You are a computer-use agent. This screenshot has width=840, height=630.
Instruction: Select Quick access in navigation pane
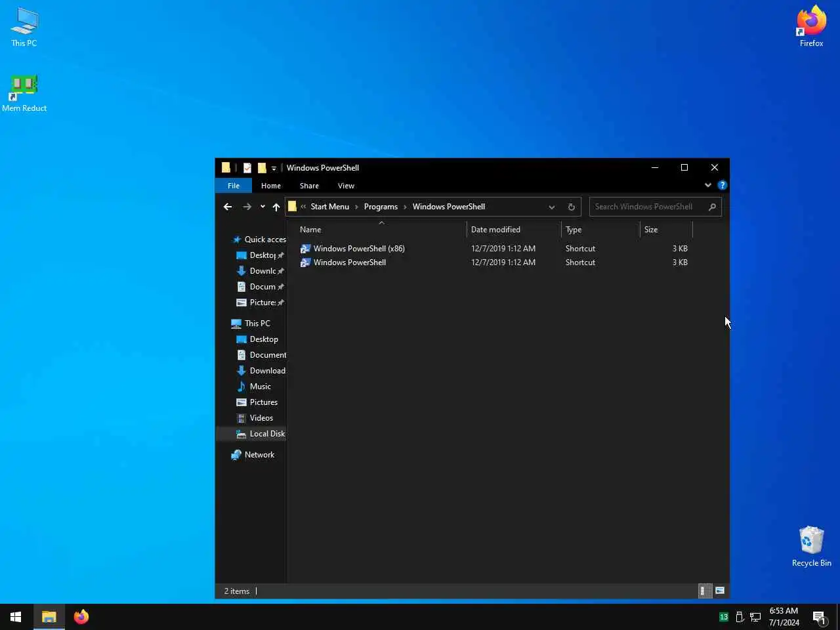259,240
